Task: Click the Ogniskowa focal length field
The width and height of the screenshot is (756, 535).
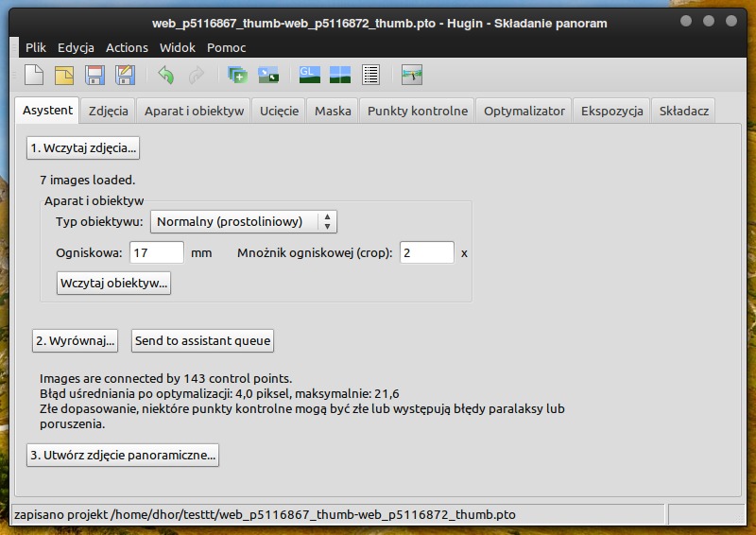Action: tap(157, 252)
